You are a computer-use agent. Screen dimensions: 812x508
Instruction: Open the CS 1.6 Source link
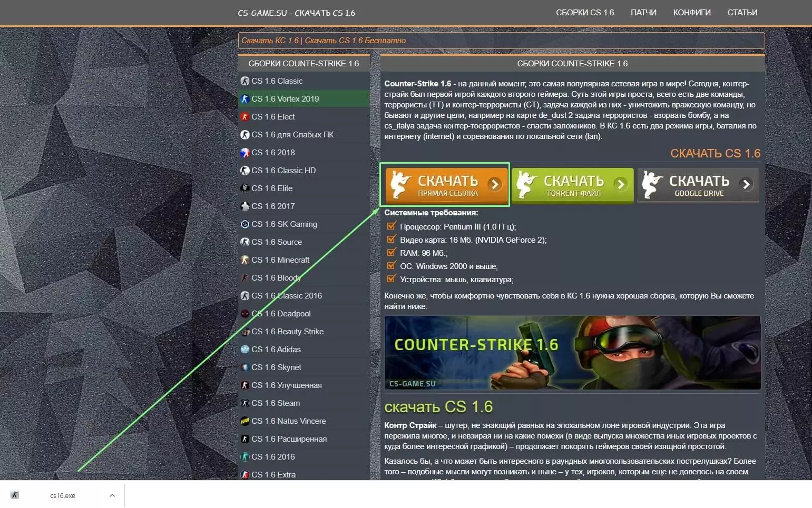click(x=277, y=242)
